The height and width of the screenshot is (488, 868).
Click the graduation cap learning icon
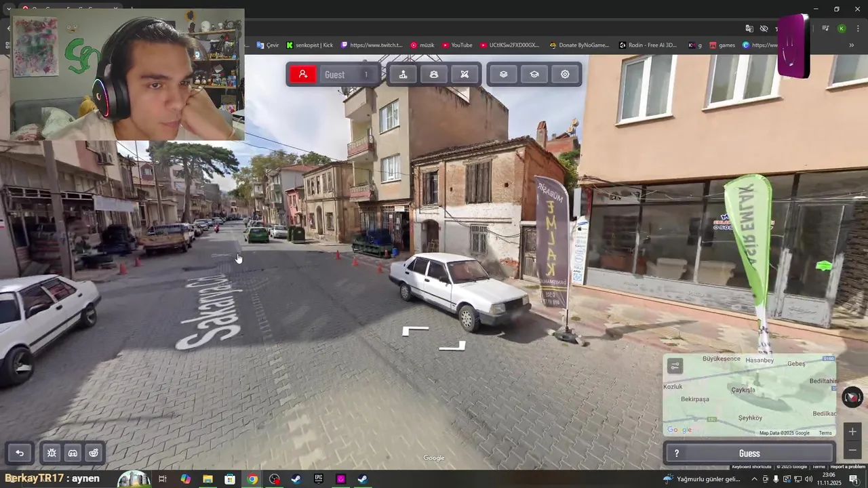coord(534,75)
